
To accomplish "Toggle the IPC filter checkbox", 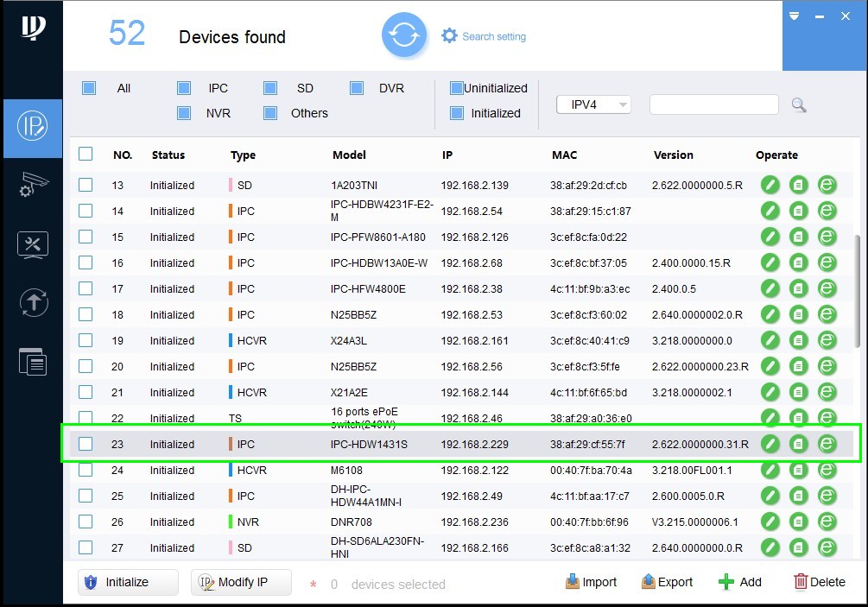I will [184, 88].
